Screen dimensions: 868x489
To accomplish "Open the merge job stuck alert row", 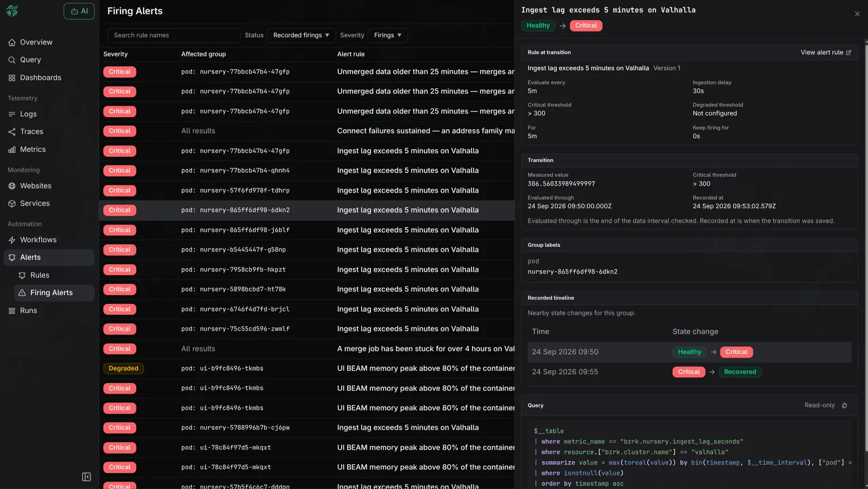I will [307, 349].
